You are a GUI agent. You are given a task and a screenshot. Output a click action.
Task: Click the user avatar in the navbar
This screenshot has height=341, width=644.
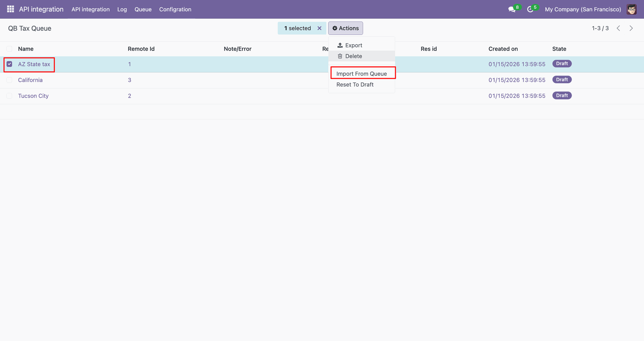(x=632, y=9)
